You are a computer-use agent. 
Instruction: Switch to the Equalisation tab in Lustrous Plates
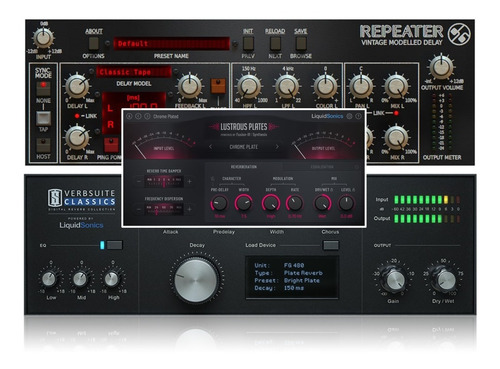click(322, 167)
